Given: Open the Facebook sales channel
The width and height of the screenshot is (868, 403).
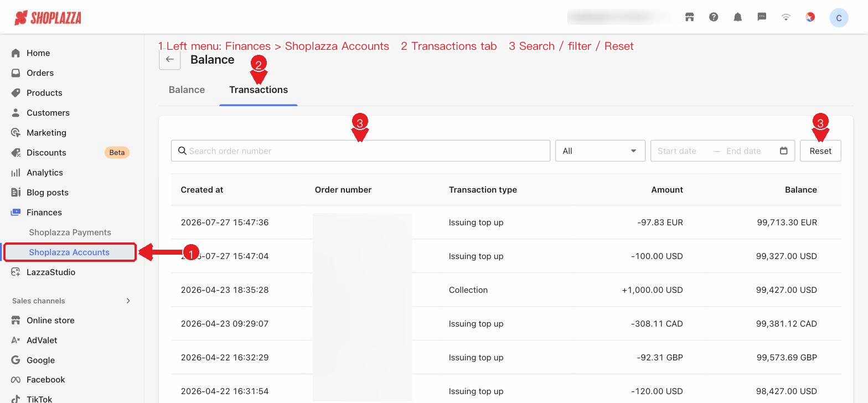Looking at the screenshot, I should pos(45,380).
